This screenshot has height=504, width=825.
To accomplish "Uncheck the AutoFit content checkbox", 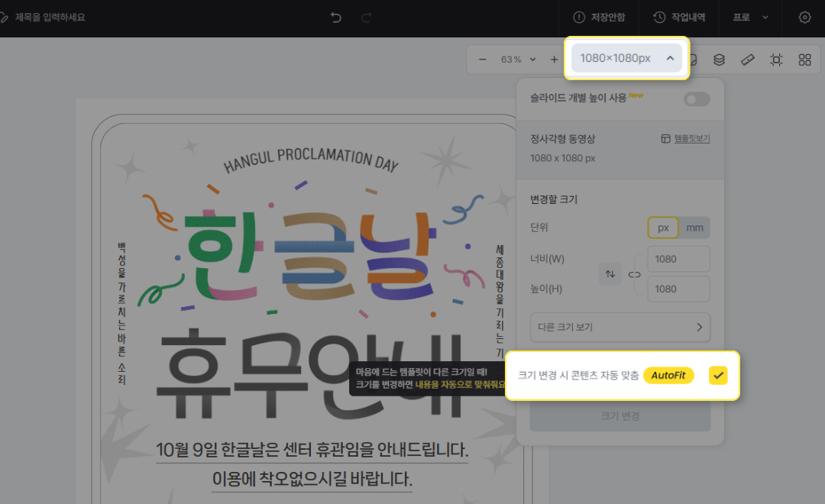I will (718, 375).
